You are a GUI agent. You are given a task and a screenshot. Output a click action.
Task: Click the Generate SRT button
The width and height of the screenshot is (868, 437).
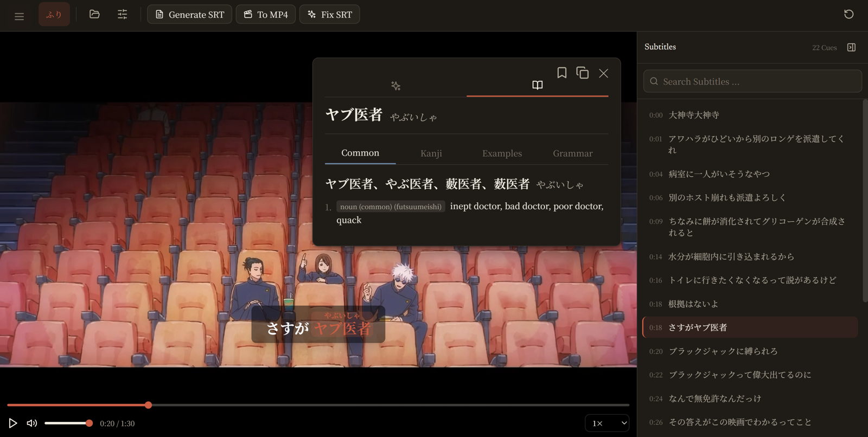click(x=189, y=15)
